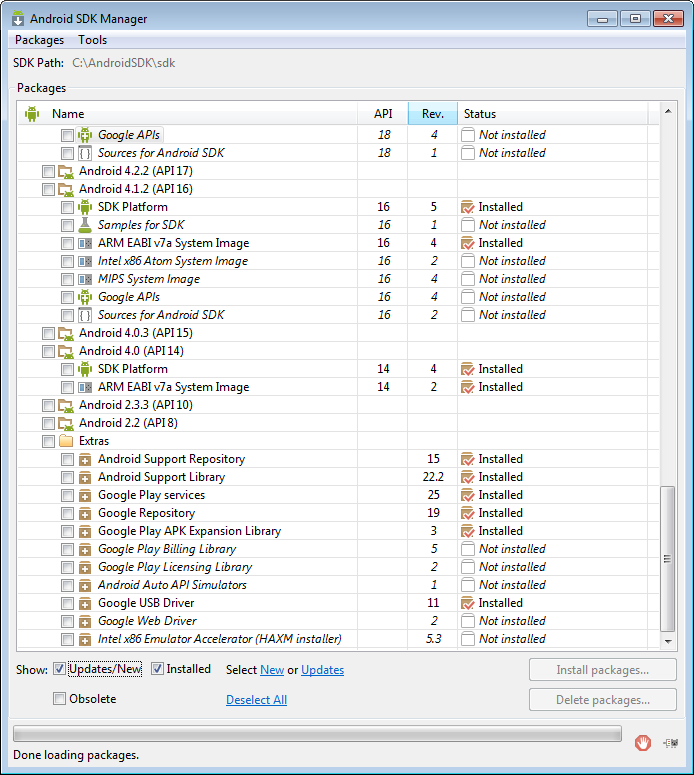Uncheck the Updates/New show checkbox

[x=59, y=669]
